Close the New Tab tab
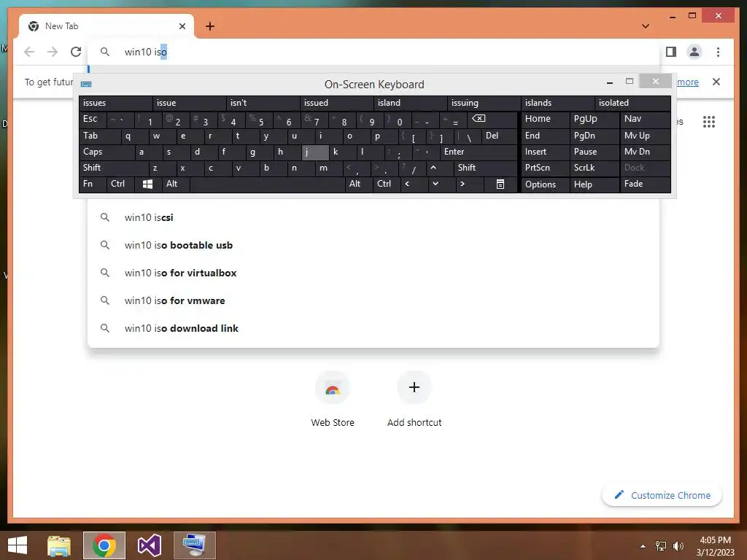747x560 pixels. tap(182, 26)
